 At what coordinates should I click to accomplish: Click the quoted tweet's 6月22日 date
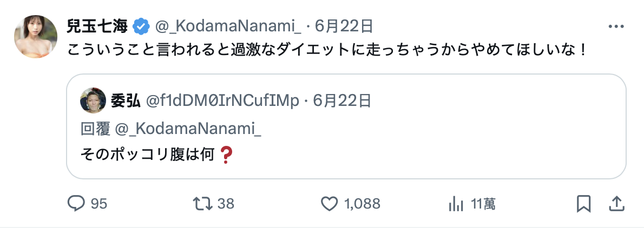coord(342,100)
